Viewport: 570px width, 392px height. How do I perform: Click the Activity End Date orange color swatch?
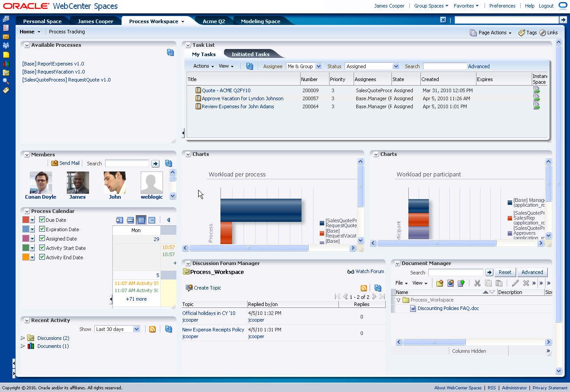[x=26, y=257]
